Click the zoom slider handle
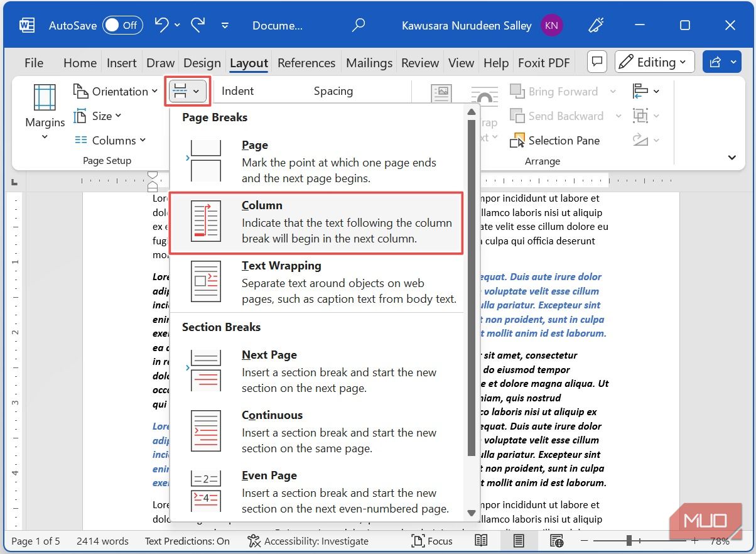This screenshot has height=554, width=756. coord(629,541)
